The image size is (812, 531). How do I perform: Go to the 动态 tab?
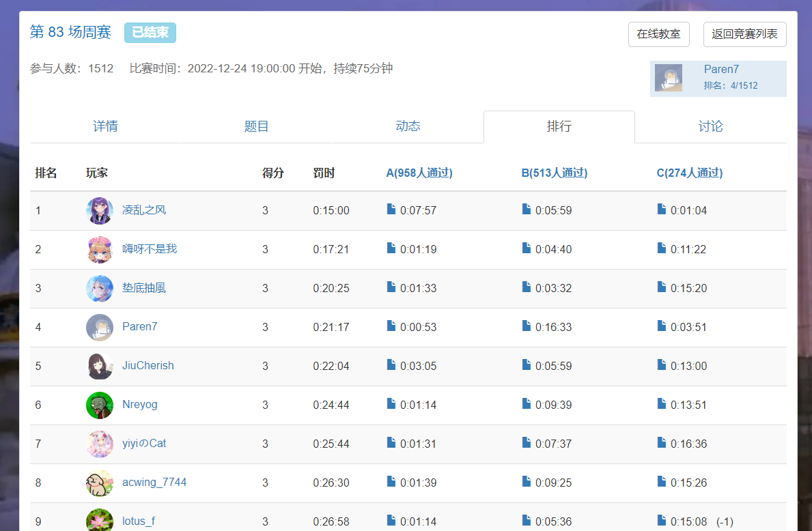click(408, 126)
